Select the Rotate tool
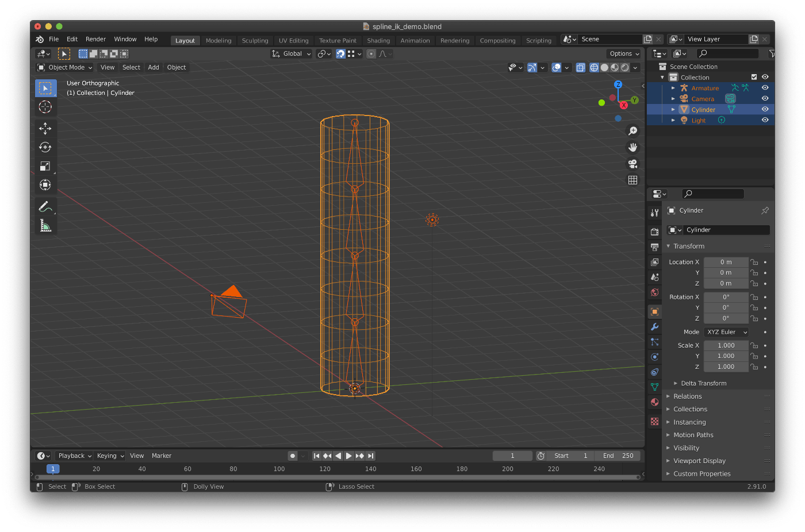The height and width of the screenshot is (532, 805). [x=45, y=147]
